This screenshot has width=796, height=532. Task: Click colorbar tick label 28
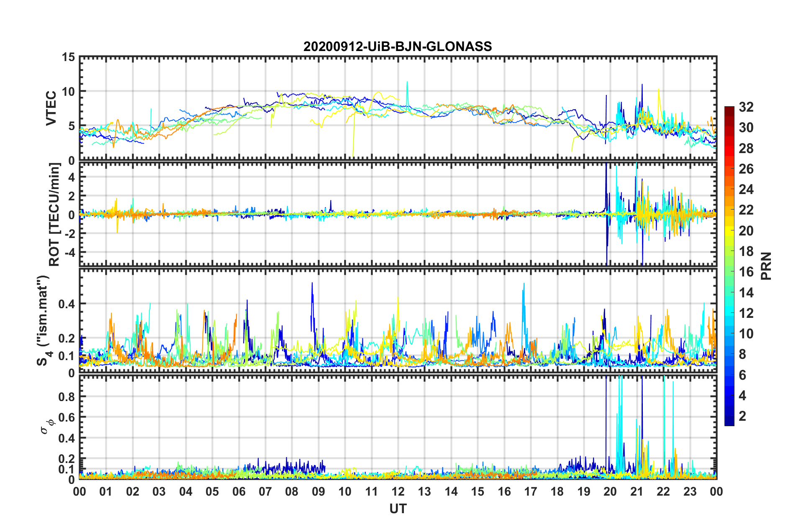(x=746, y=148)
